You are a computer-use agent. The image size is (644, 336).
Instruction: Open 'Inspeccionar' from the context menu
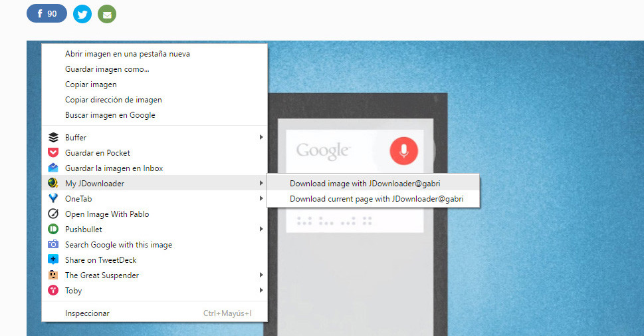(87, 313)
